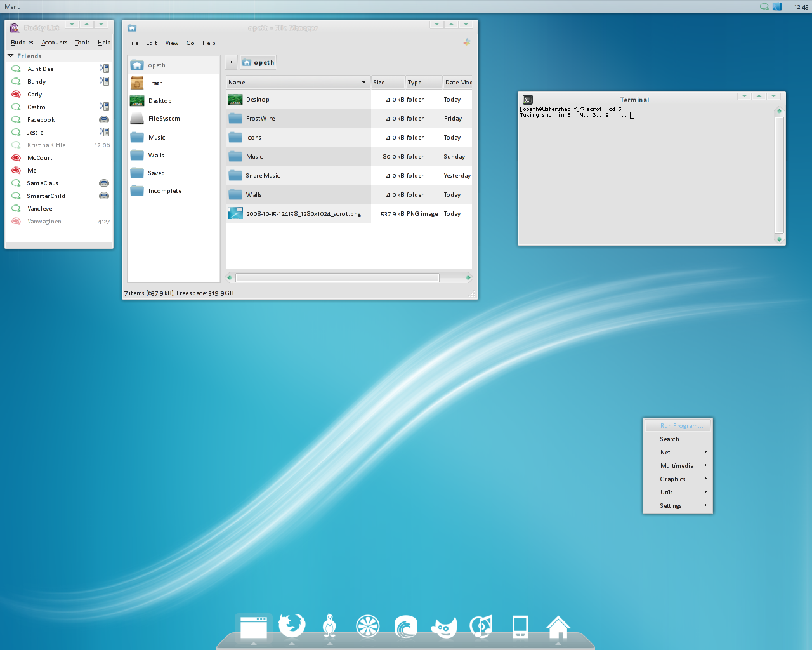Open the wave icon application in the dock
Screen dimensions: 812x650
406,627
